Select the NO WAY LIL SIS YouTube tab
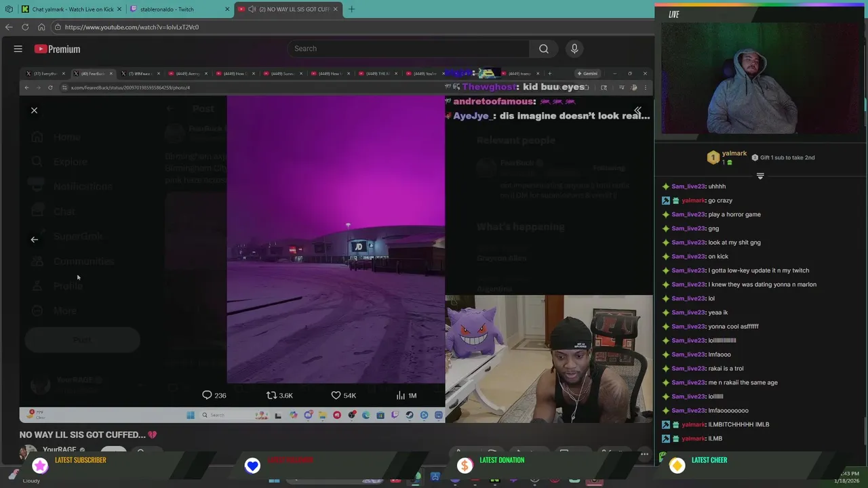Screen dimensions: 868x488 point(288,9)
